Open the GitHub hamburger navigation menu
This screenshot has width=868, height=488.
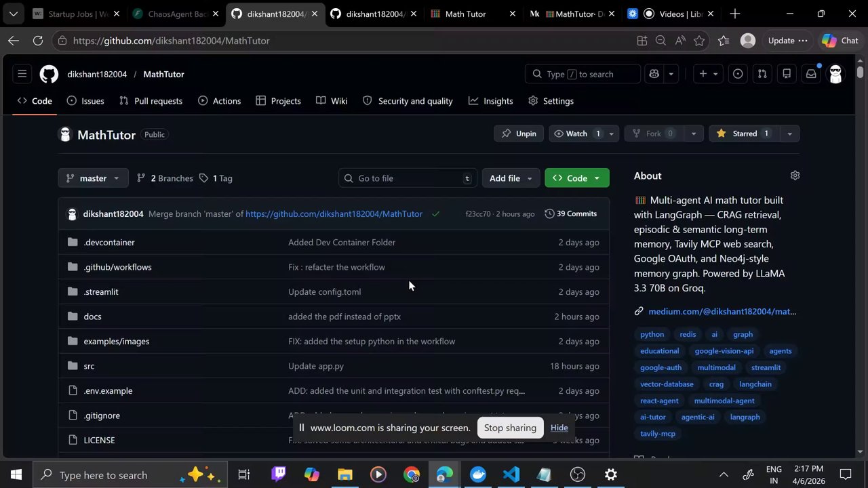(22, 74)
